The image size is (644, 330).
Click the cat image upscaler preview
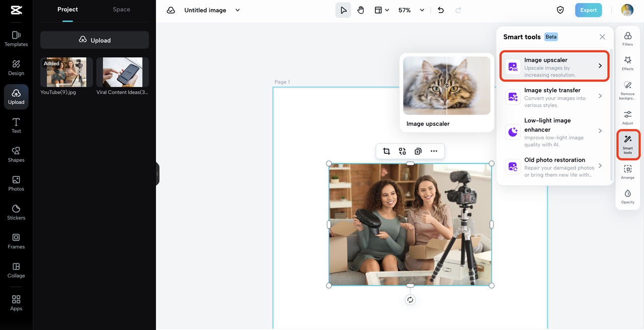tap(447, 86)
